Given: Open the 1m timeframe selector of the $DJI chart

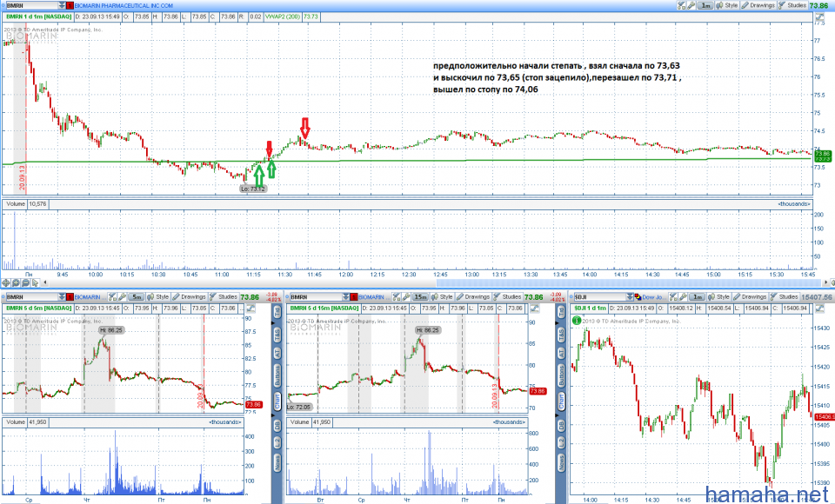Looking at the screenshot, I should (x=697, y=297).
